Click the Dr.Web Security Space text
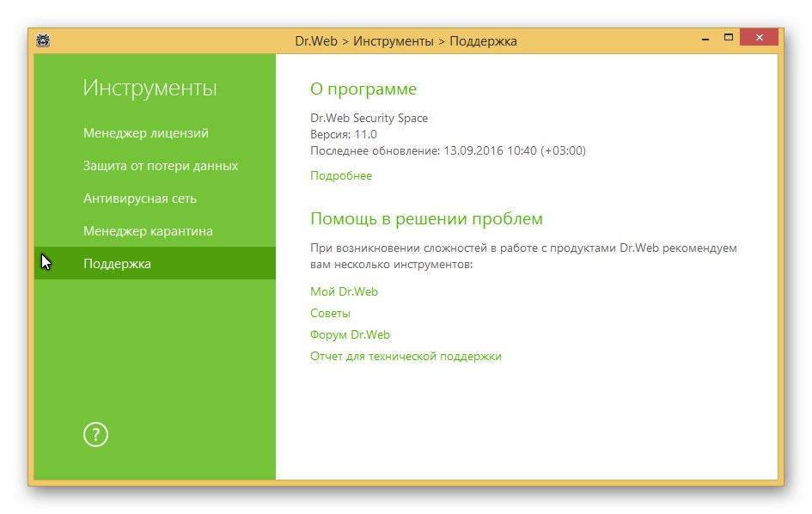This screenshot has width=812, height=514. (369, 118)
